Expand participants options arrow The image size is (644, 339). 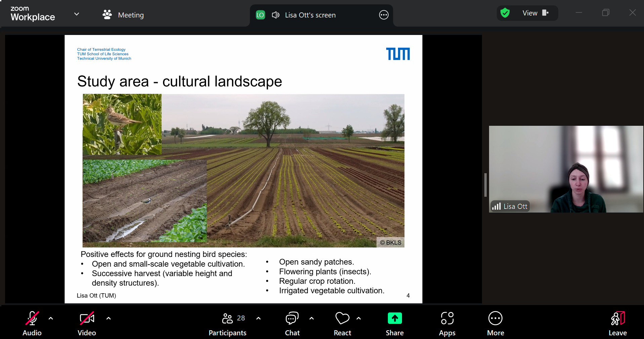pyautogui.click(x=258, y=318)
